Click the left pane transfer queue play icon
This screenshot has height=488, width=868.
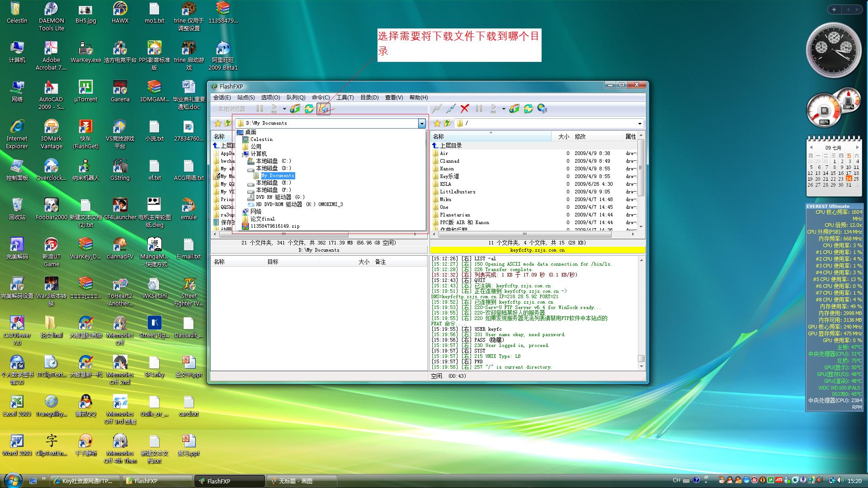tap(274, 108)
